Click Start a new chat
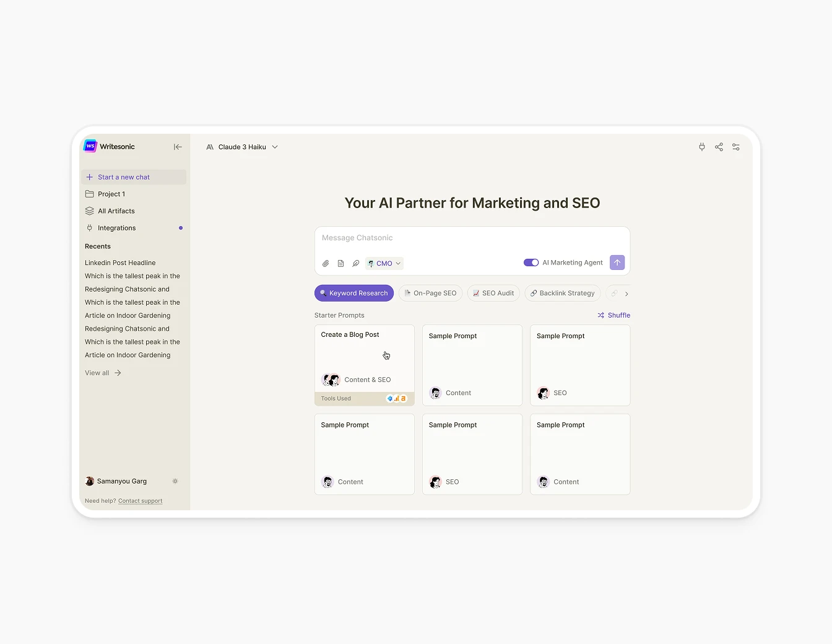 click(x=123, y=176)
